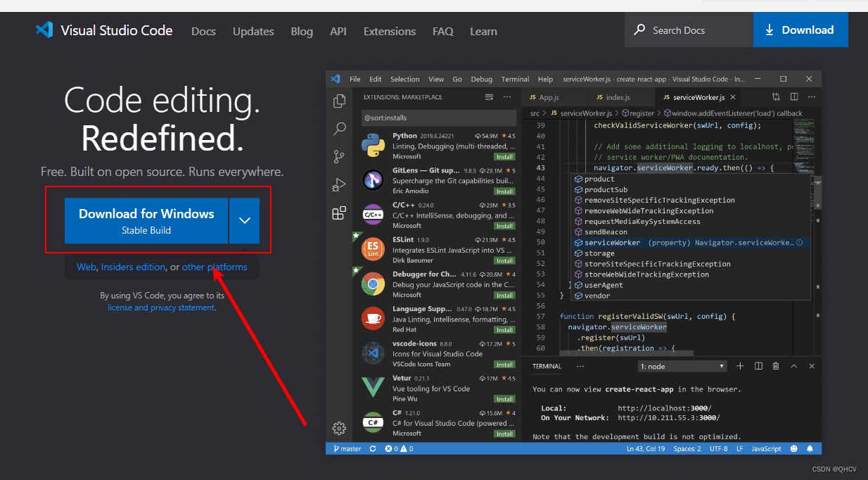Open the other platforms link
The width and height of the screenshot is (868, 480).
(x=215, y=267)
